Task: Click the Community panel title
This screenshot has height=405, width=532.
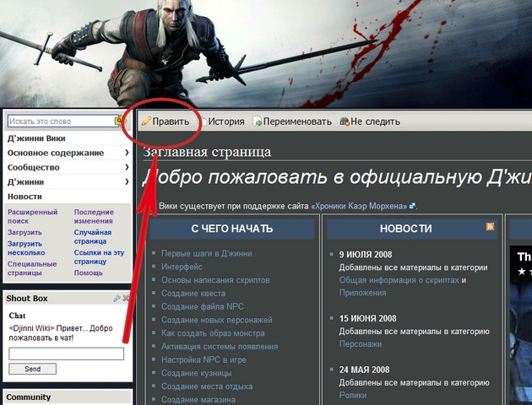Action: coord(28,397)
